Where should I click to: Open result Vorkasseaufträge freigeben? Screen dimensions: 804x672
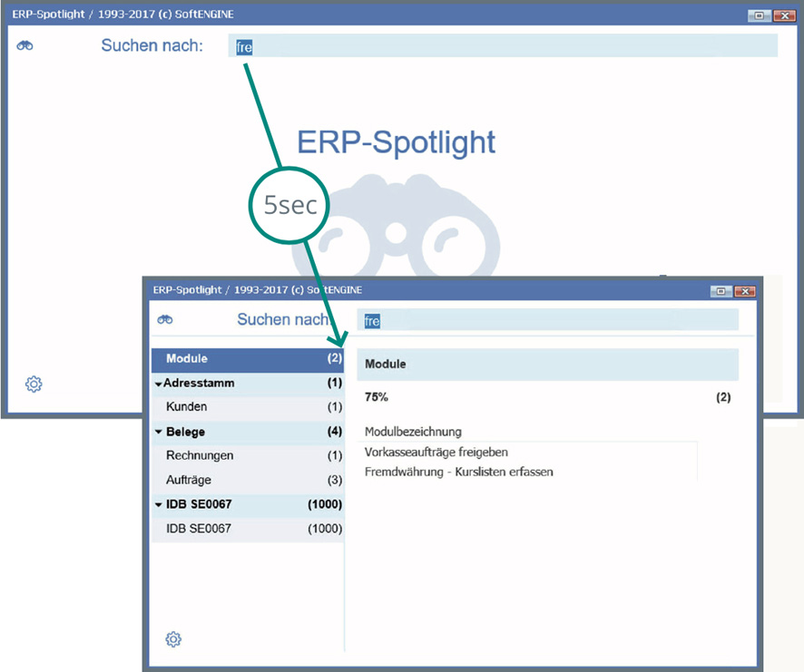coord(436,452)
